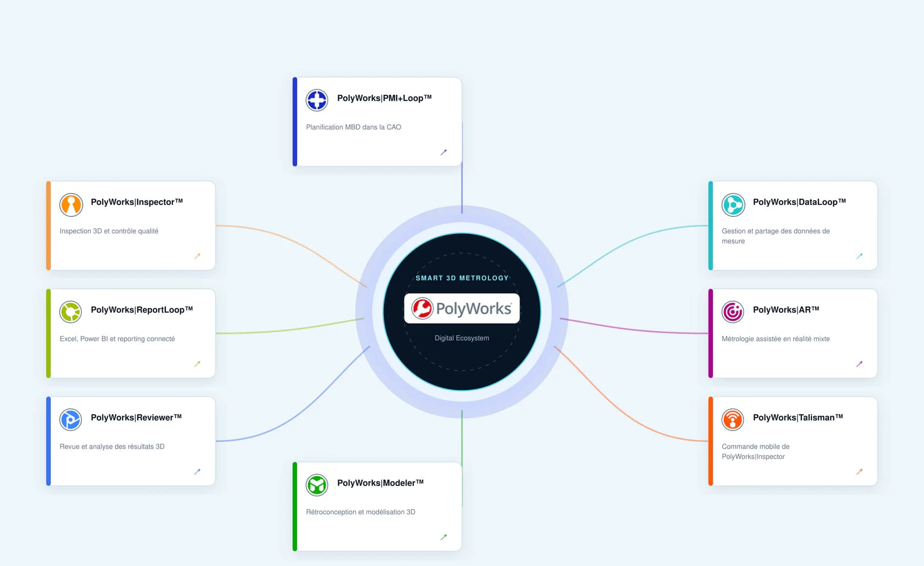
Task: Click the blue PolyWorks|Reviewer icon
Action: [71, 420]
